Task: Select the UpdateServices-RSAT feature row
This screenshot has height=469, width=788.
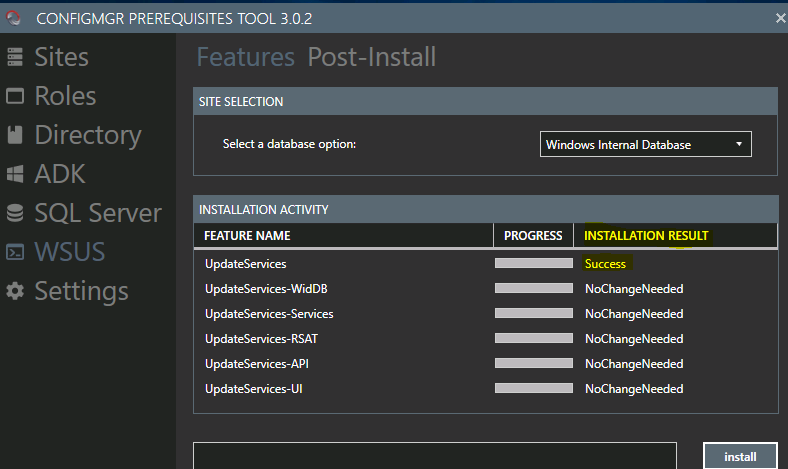Action: point(485,339)
